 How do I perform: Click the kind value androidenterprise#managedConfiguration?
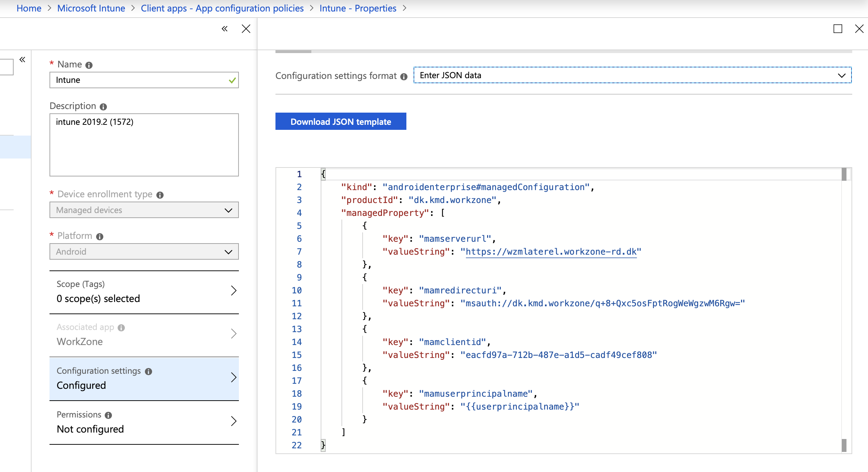486,187
